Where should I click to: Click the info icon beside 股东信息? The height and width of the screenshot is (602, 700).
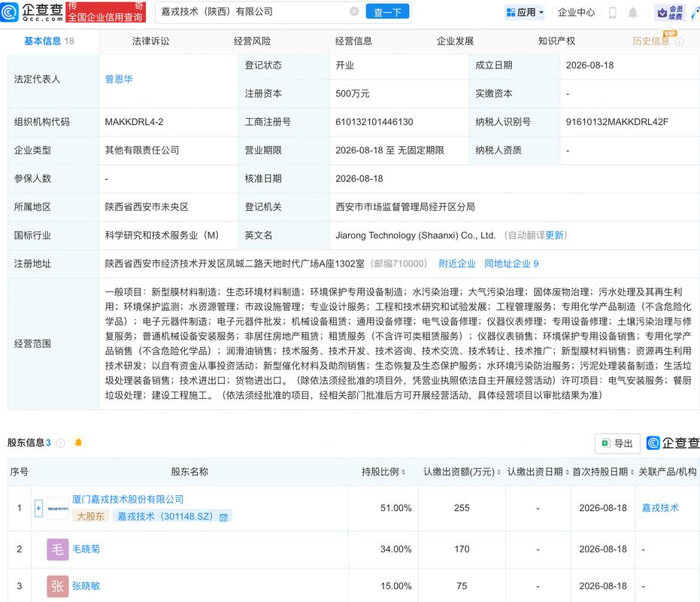coord(61,443)
